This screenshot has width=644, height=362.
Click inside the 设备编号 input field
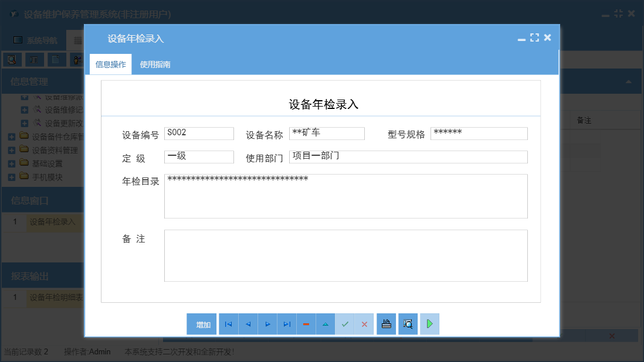point(199,134)
